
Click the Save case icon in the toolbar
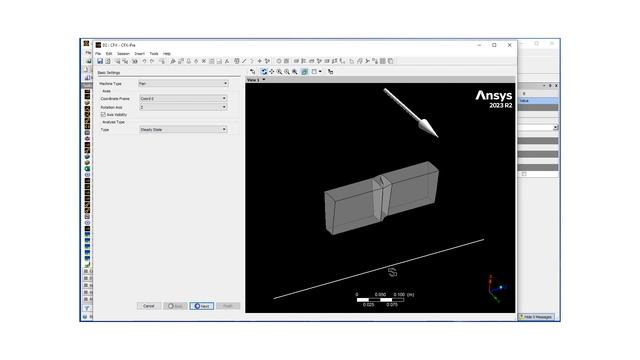click(100, 61)
